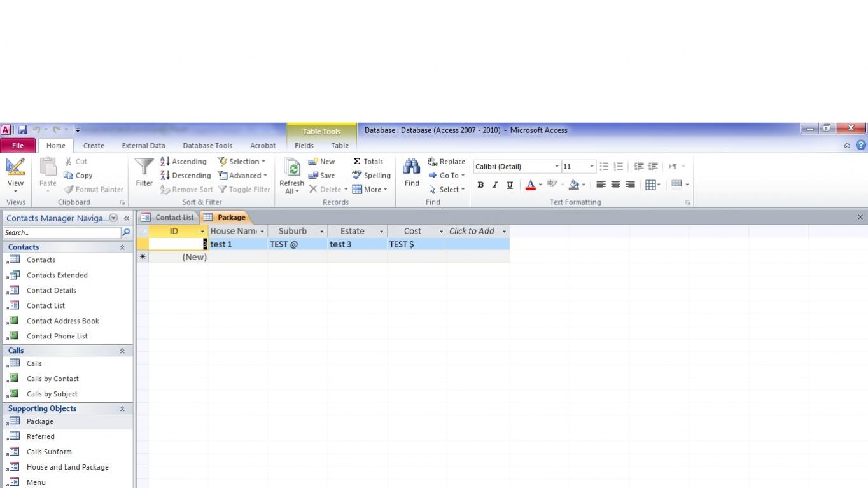Save the current record in Records group
This screenshot has height=488, width=868.
pos(321,176)
